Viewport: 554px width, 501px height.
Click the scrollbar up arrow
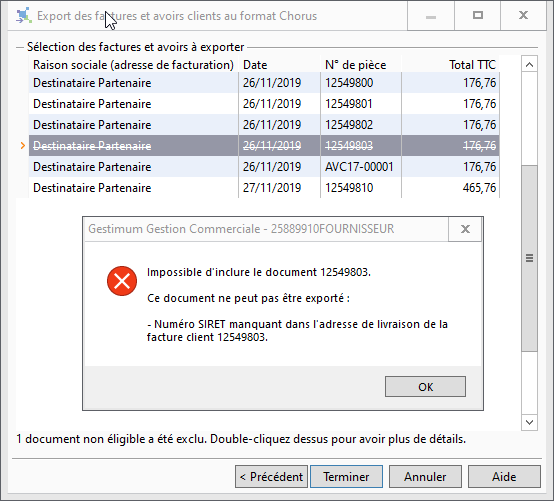[x=529, y=64]
